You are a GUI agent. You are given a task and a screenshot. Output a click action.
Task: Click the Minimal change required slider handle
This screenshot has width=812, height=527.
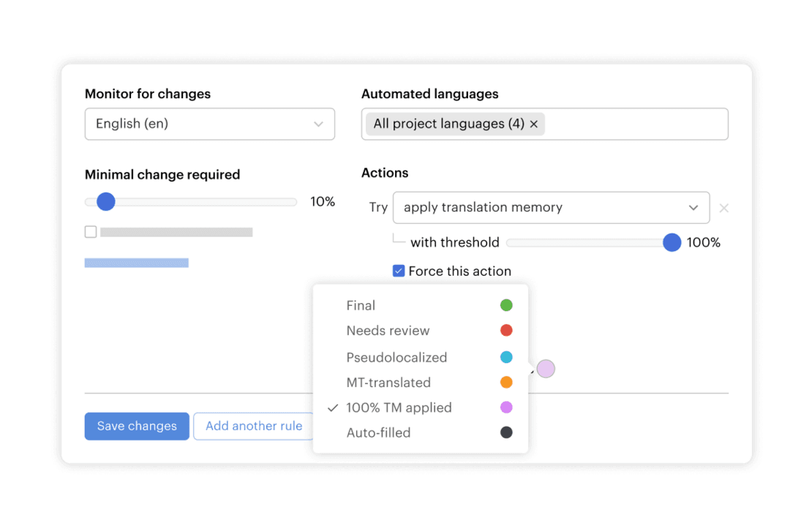pyautogui.click(x=106, y=201)
